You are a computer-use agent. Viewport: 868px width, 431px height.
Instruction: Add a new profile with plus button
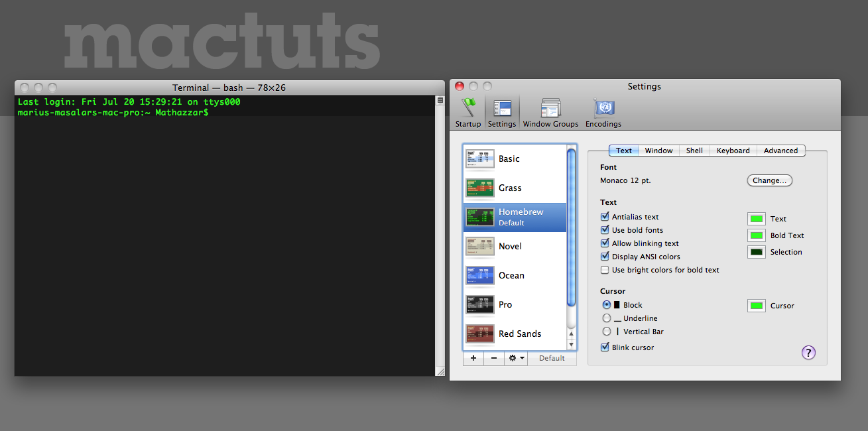473,358
